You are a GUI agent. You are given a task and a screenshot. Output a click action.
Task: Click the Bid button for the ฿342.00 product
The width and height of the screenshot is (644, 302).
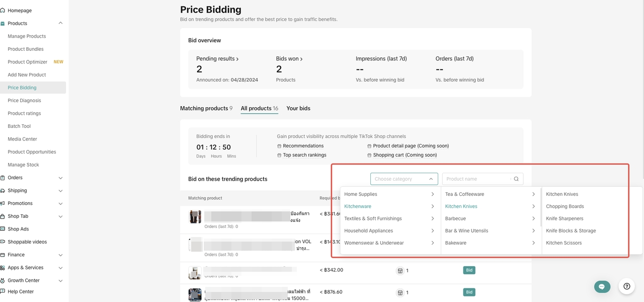469,270
